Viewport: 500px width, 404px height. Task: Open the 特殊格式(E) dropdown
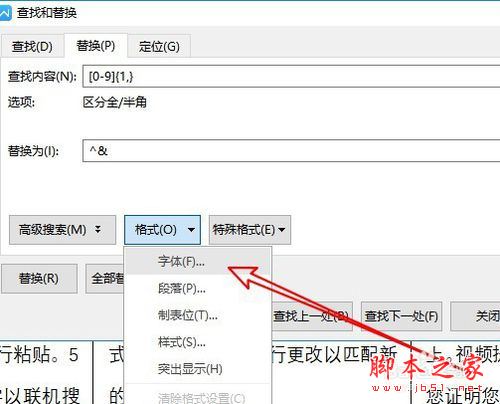click(250, 230)
